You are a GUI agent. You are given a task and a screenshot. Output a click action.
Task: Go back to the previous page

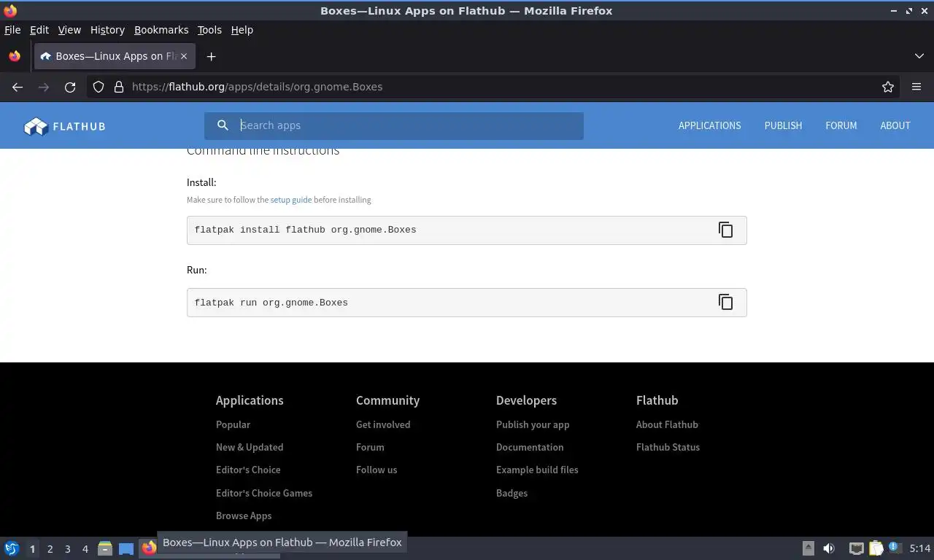18,87
